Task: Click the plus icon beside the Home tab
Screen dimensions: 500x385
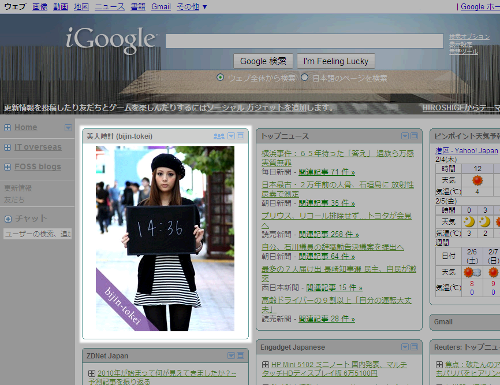Action: point(7,127)
